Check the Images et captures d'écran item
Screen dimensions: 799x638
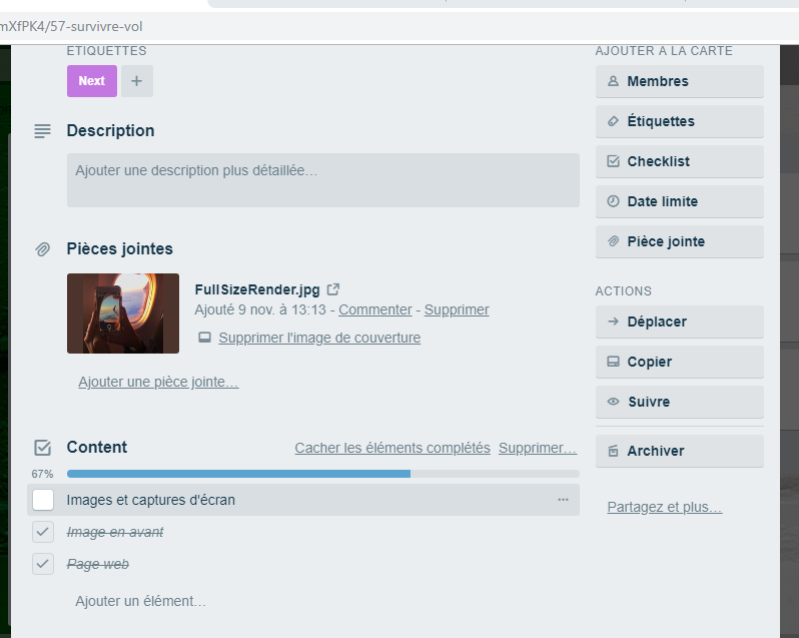(x=43, y=500)
